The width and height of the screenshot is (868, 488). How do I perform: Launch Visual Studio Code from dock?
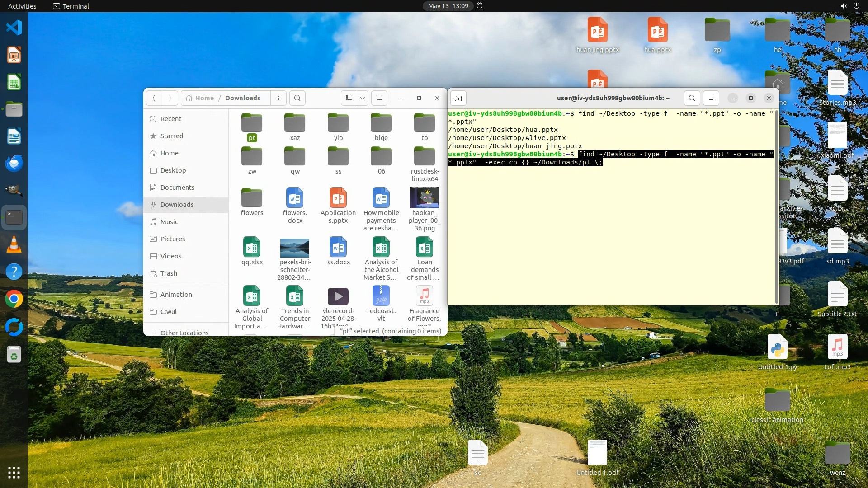pos(14,28)
